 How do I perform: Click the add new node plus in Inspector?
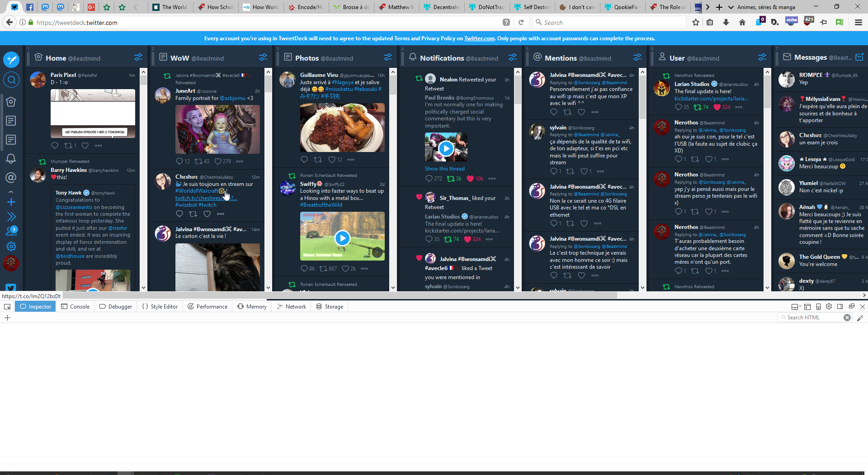click(x=7, y=318)
